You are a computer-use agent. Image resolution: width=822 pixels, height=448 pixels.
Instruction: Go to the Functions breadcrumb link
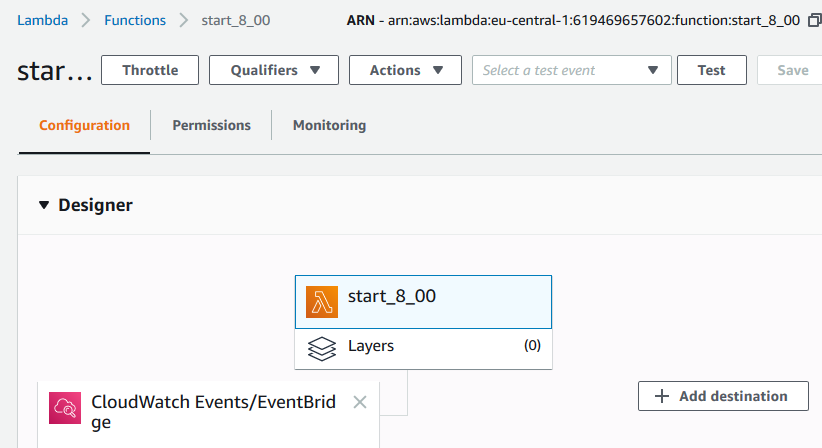135,20
